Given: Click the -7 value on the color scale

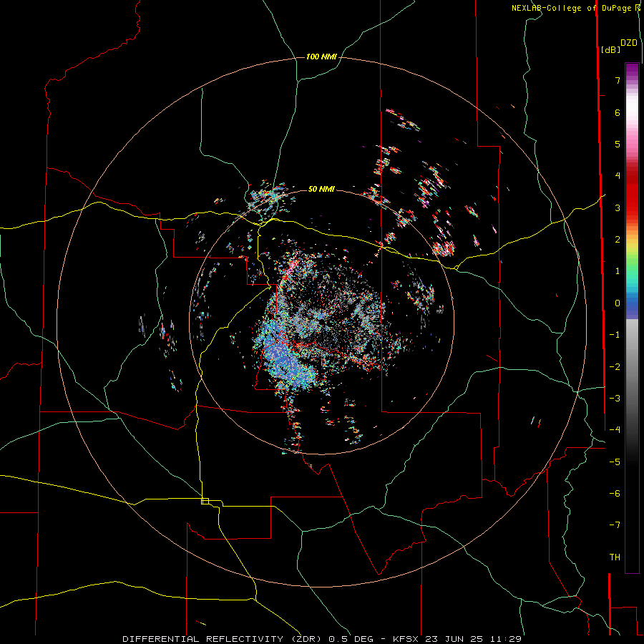Looking at the screenshot, I should 615,525.
